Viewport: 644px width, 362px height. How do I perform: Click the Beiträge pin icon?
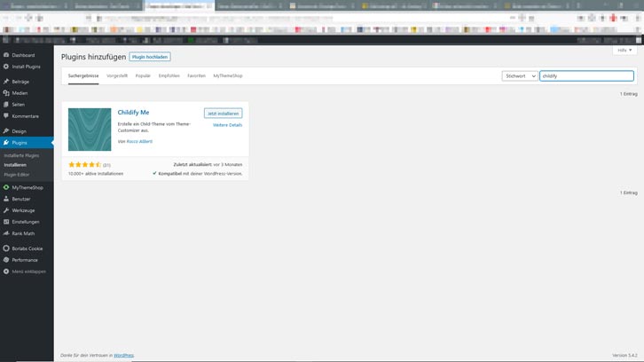pos(6,82)
